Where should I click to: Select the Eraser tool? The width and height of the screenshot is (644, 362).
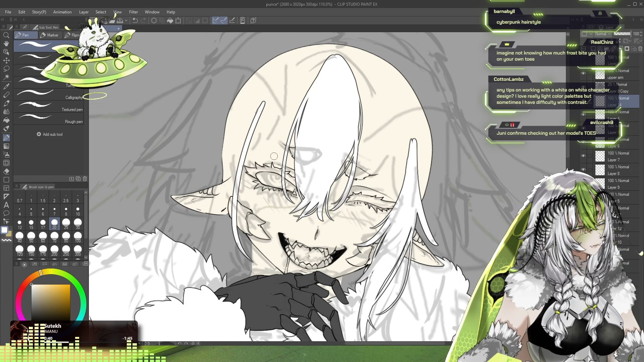(x=6, y=171)
